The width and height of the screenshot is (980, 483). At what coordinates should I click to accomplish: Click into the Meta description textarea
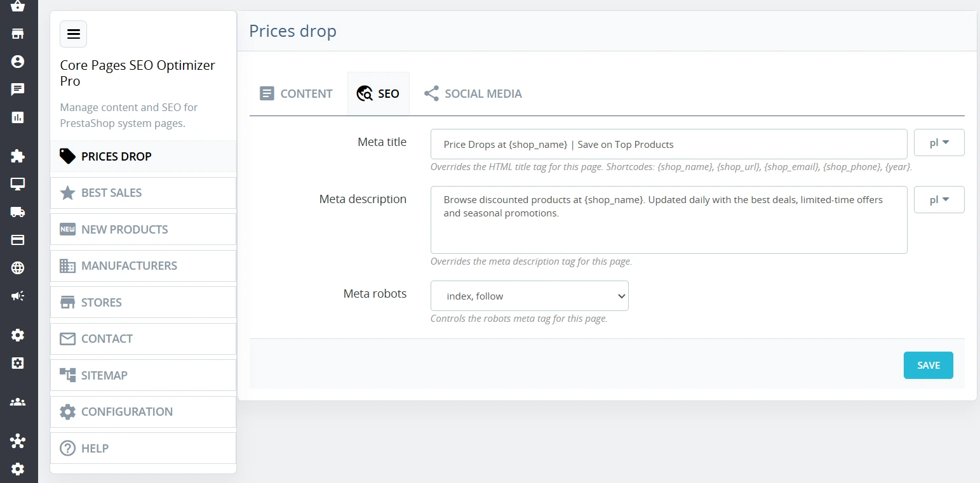pos(669,220)
